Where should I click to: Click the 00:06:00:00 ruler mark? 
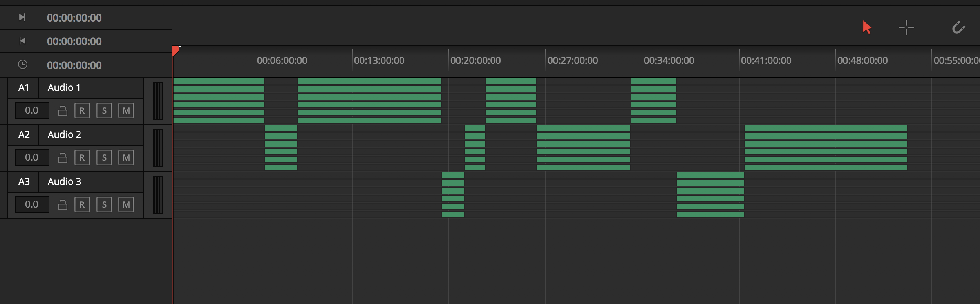point(282,60)
